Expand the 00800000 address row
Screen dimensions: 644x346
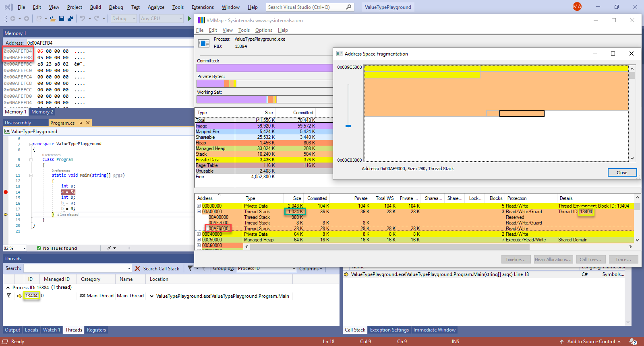pyautogui.click(x=199, y=206)
